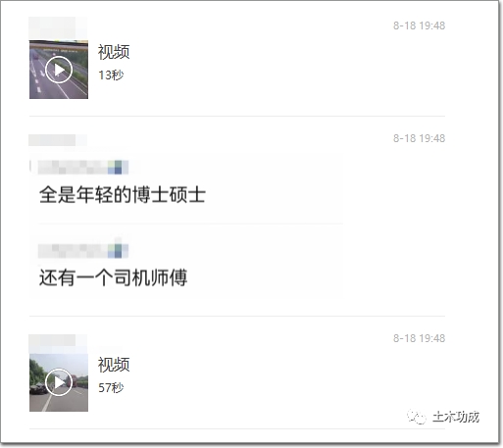Play the 57秒 video
The height and width of the screenshot is (448, 503).
coord(59,382)
